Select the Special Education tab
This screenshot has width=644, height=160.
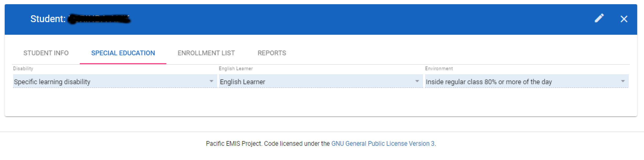pyautogui.click(x=123, y=53)
